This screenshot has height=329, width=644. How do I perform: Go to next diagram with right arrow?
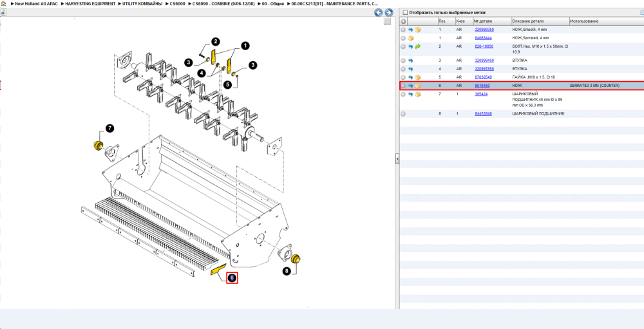pos(388,13)
